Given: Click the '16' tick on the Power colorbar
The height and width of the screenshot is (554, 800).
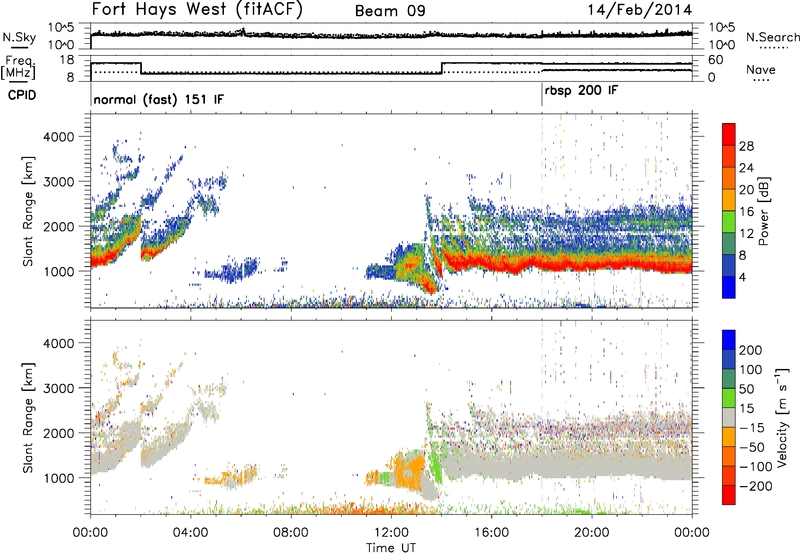Looking at the screenshot, I should tap(746, 212).
